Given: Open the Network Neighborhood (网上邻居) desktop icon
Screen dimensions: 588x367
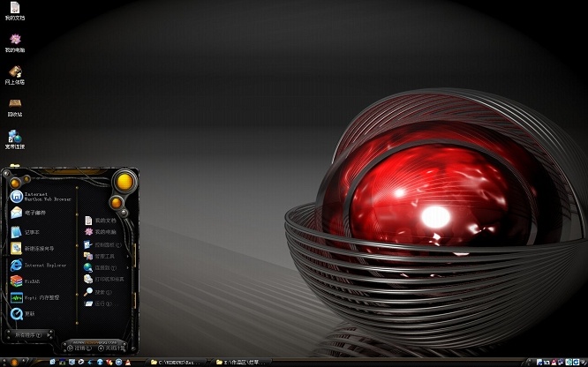Looking at the screenshot, I should click(x=14, y=73).
